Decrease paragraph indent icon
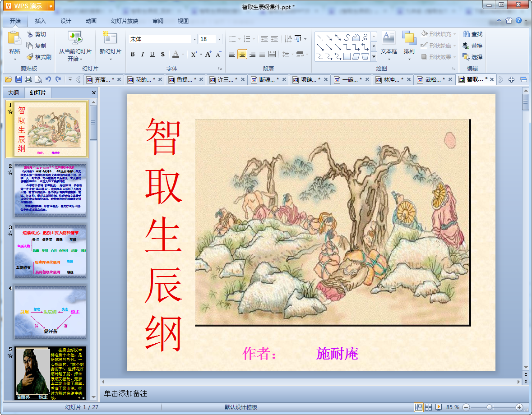 (264, 39)
